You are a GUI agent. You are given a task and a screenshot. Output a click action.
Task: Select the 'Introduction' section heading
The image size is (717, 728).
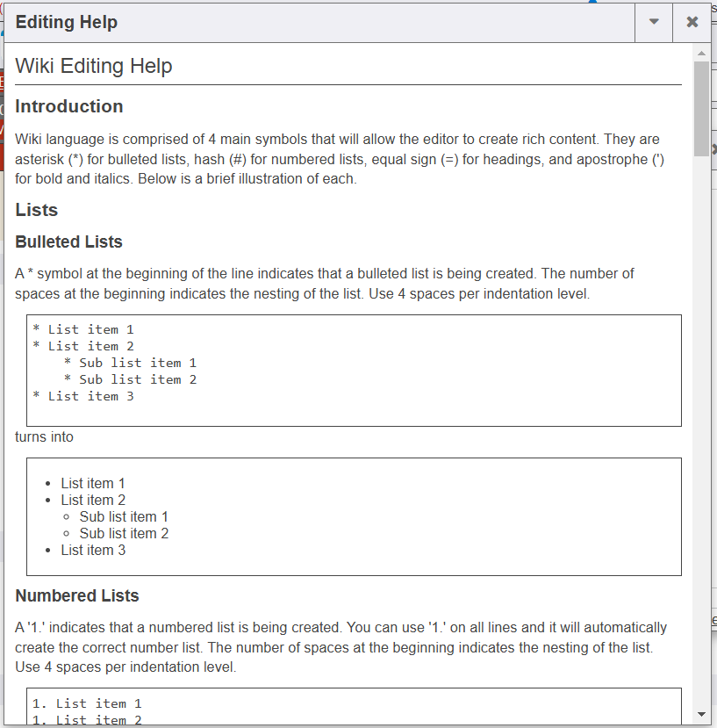(x=69, y=106)
